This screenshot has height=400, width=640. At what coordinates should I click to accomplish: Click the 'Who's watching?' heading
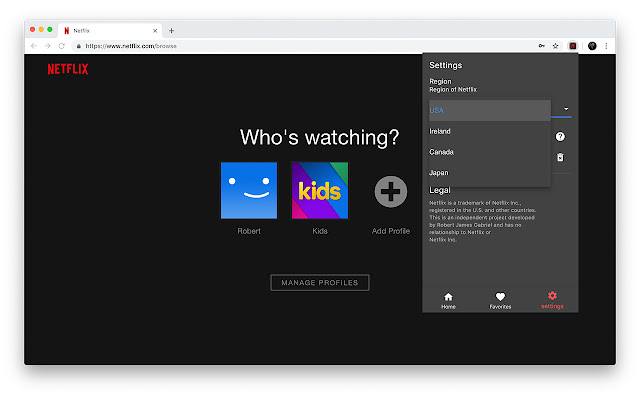pyautogui.click(x=320, y=137)
